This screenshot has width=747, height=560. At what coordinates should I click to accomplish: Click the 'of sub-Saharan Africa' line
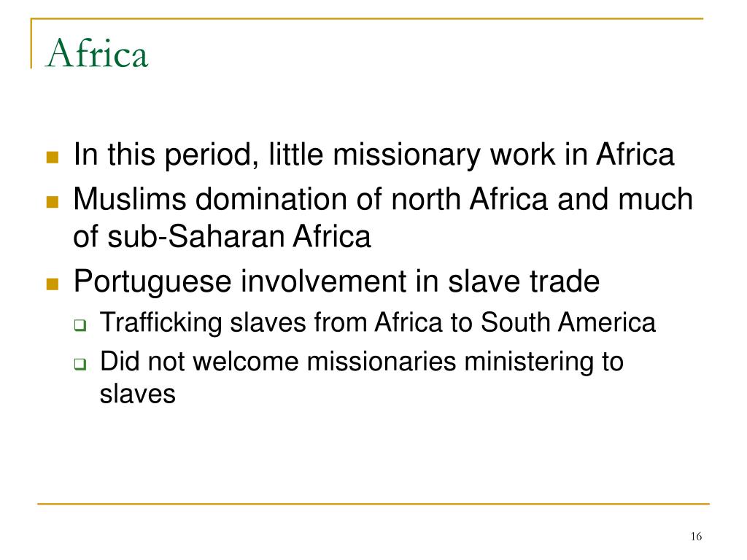coord(222,236)
